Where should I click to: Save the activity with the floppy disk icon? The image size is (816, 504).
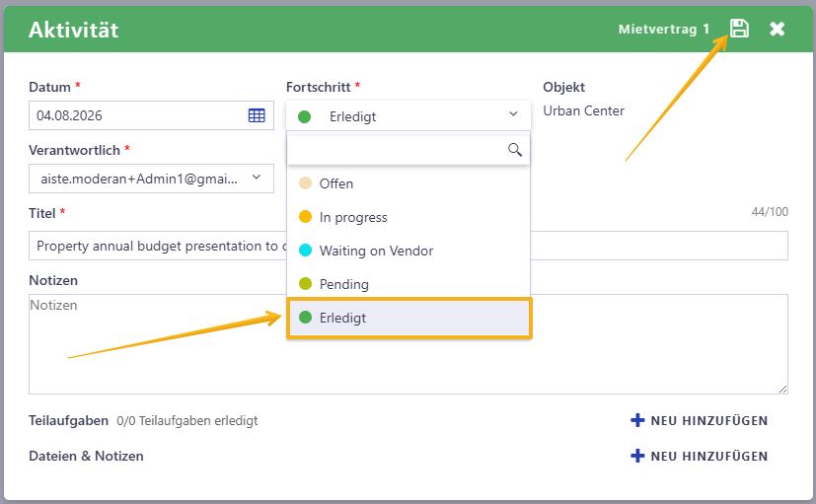(x=739, y=28)
